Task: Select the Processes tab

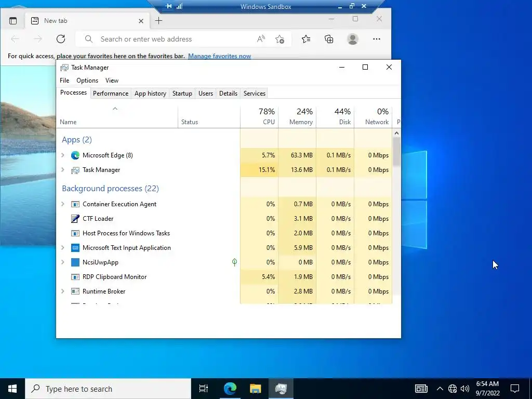Action: 73,92
